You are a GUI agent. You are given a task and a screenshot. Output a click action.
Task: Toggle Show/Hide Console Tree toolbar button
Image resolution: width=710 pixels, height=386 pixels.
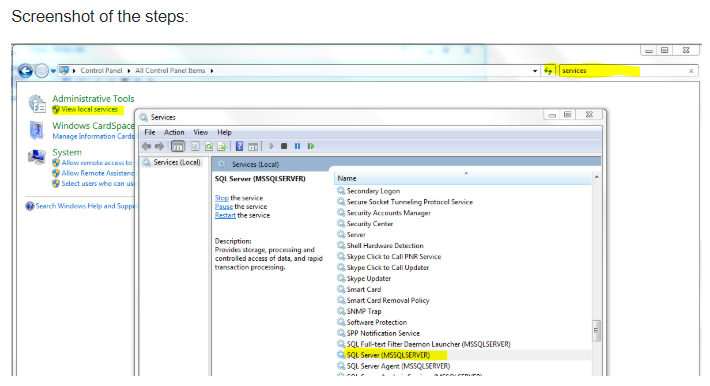[x=178, y=146]
